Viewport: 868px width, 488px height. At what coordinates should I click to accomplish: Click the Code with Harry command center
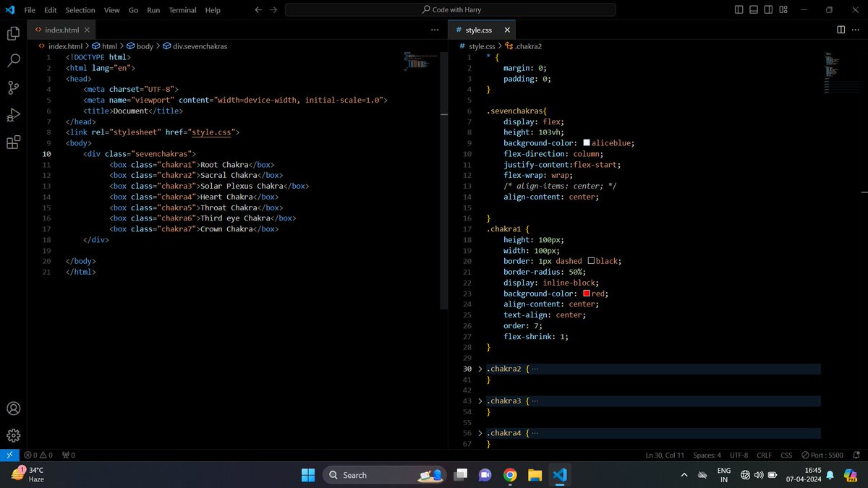click(450, 10)
